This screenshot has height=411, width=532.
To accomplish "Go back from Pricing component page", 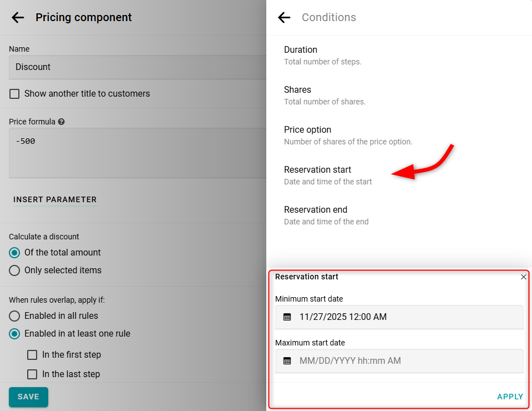I will [18, 17].
